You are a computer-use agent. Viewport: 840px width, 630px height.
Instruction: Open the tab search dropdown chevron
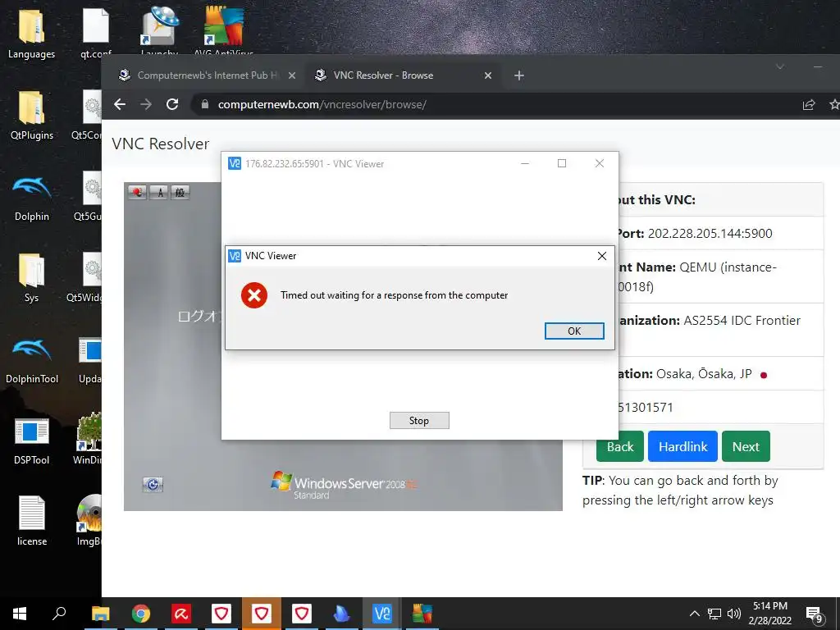tap(780, 67)
